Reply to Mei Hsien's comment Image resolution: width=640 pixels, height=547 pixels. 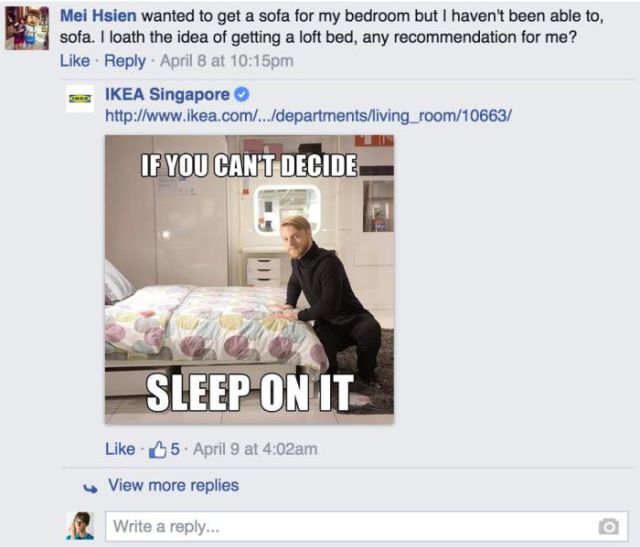point(125,61)
